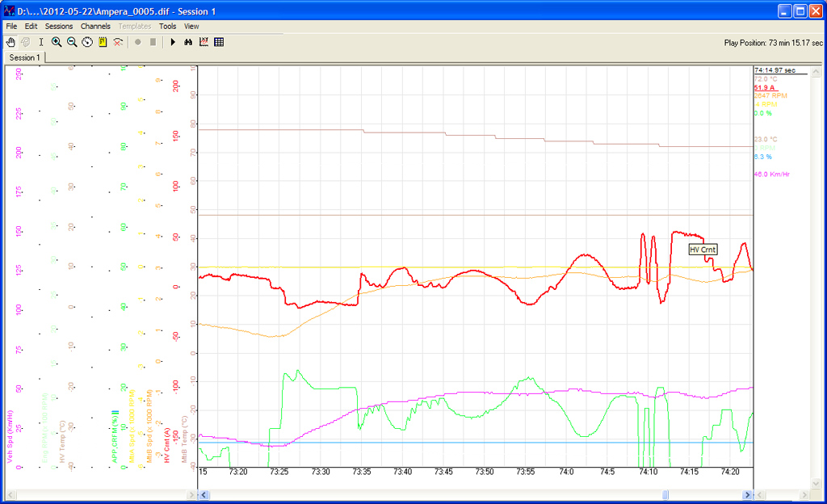Open the File menu
The width and height of the screenshot is (827, 504).
coord(11,26)
